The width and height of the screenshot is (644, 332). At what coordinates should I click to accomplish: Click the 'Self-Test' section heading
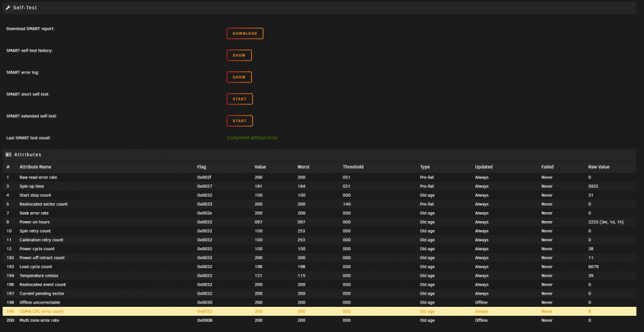coord(25,8)
